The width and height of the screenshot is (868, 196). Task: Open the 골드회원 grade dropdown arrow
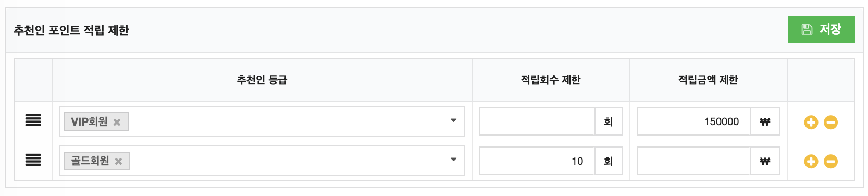453,160
